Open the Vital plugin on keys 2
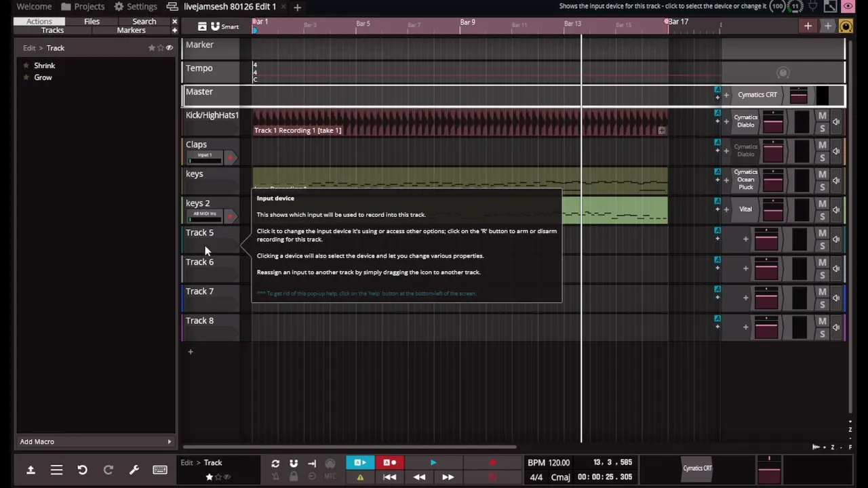This screenshot has width=868, height=488. [x=745, y=209]
